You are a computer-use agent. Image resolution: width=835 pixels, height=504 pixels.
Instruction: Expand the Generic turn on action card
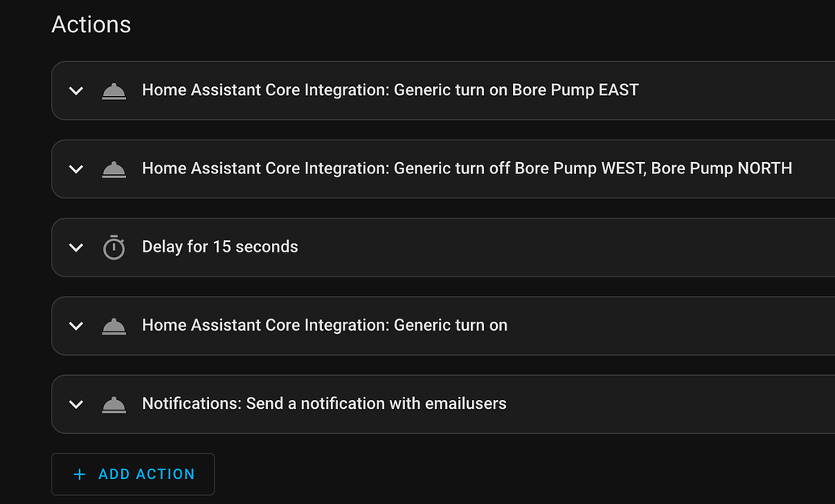click(x=76, y=326)
